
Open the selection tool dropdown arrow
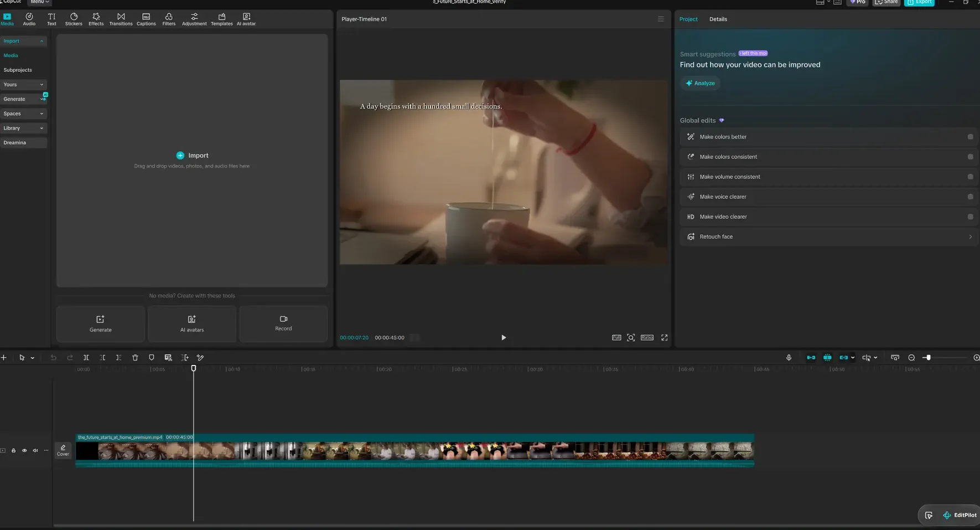click(33, 358)
